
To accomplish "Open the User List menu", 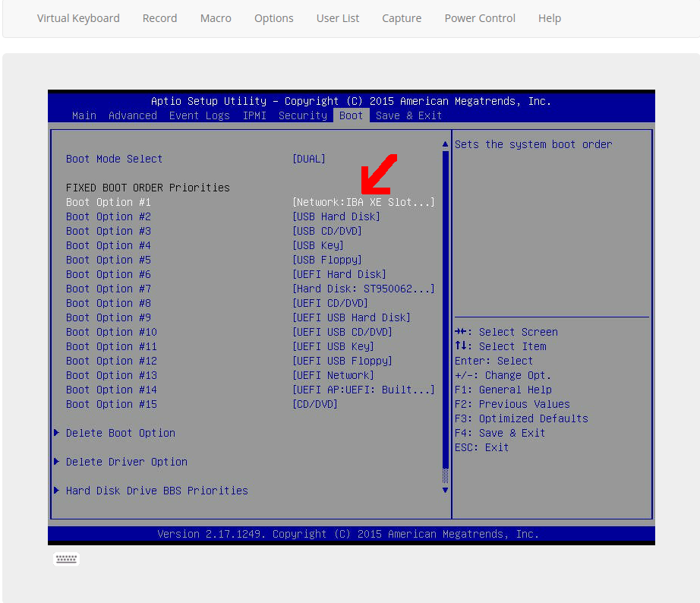I will (x=338, y=18).
